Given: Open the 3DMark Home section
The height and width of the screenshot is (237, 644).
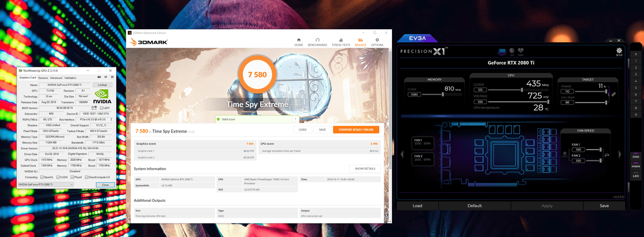Looking at the screenshot, I should [x=299, y=42].
